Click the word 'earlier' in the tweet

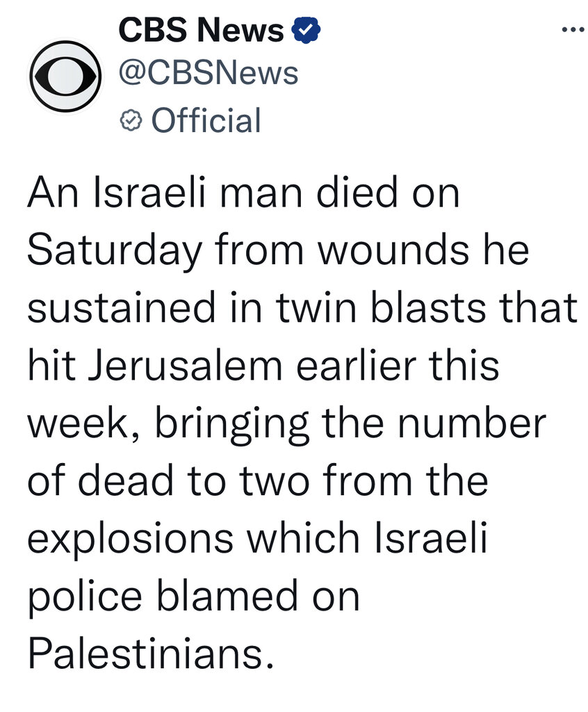pos(357,366)
